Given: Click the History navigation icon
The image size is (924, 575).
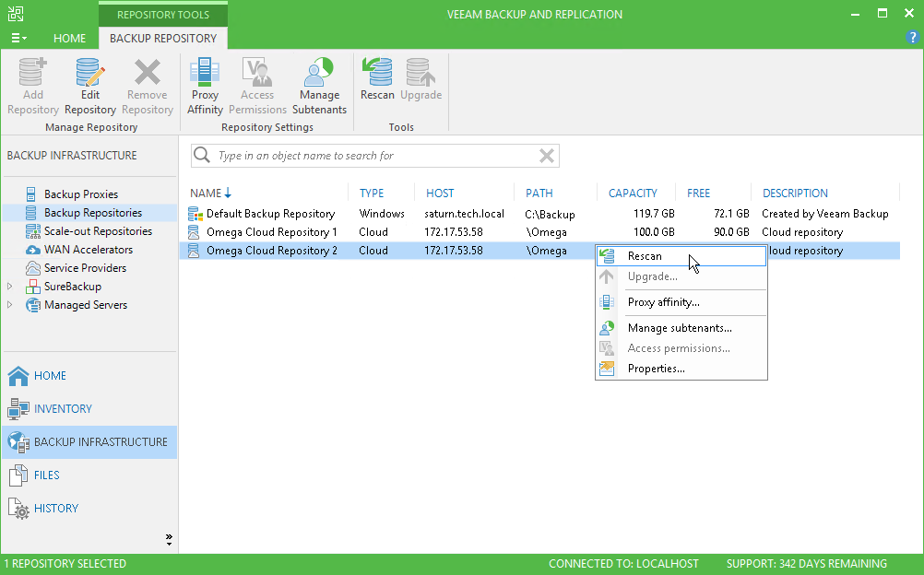Looking at the screenshot, I should 18,509.
